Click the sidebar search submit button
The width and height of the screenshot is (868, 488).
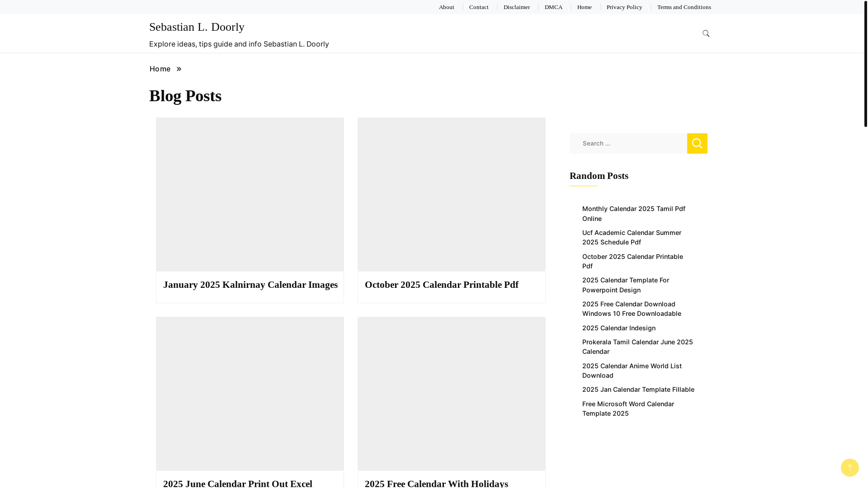coord(697,143)
